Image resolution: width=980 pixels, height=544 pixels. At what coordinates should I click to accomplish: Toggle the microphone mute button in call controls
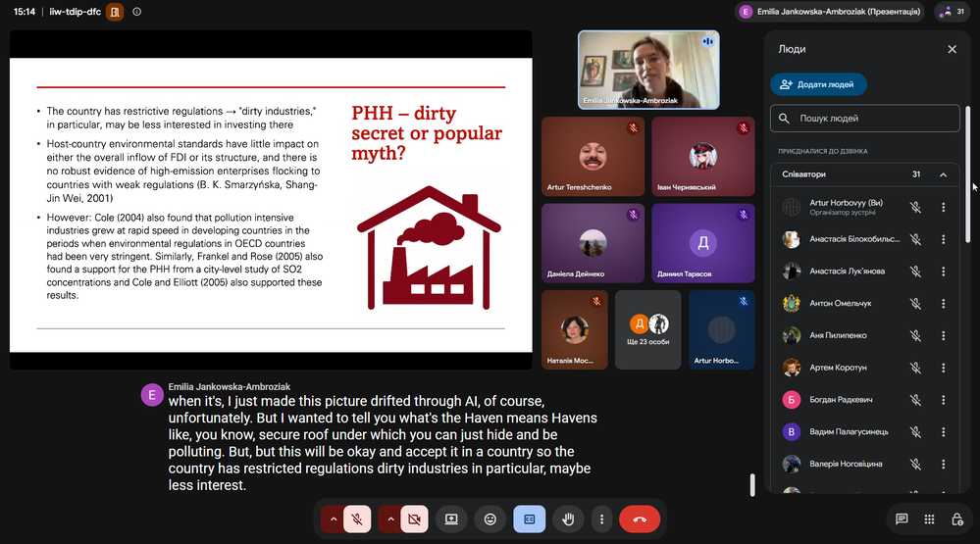click(357, 519)
